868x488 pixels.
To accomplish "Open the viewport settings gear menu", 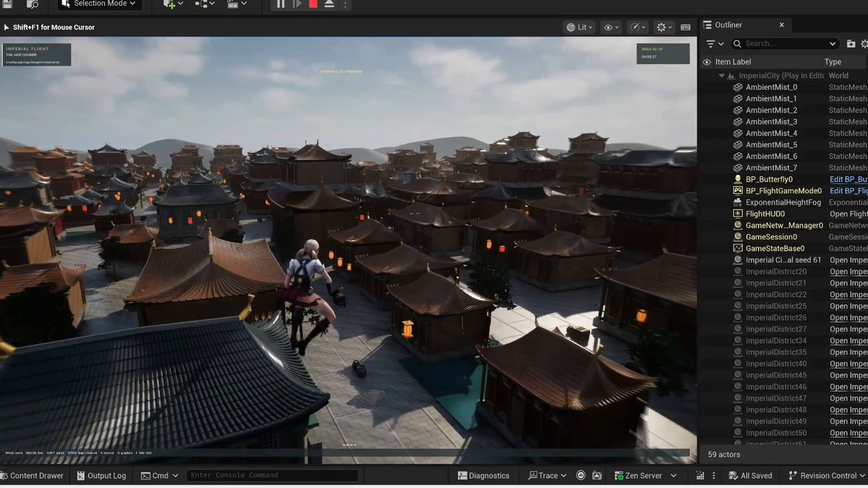I will (x=664, y=27).
